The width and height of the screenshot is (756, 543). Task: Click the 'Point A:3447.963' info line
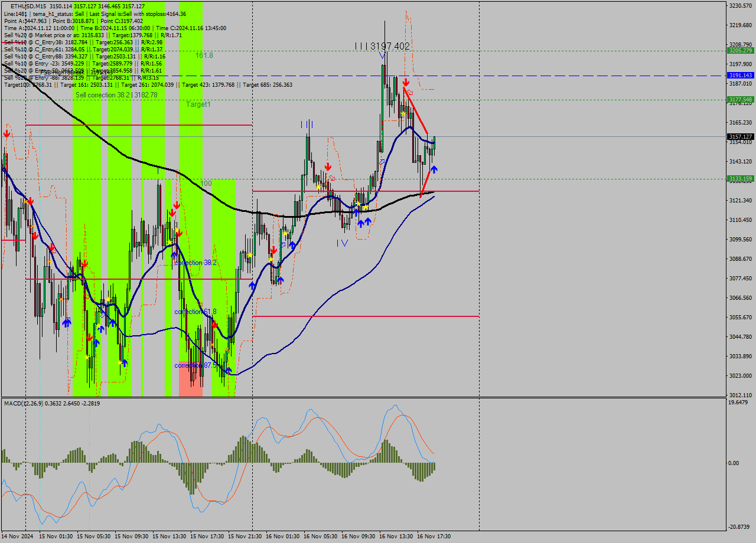pyautogui.click(x=73, y=21)
